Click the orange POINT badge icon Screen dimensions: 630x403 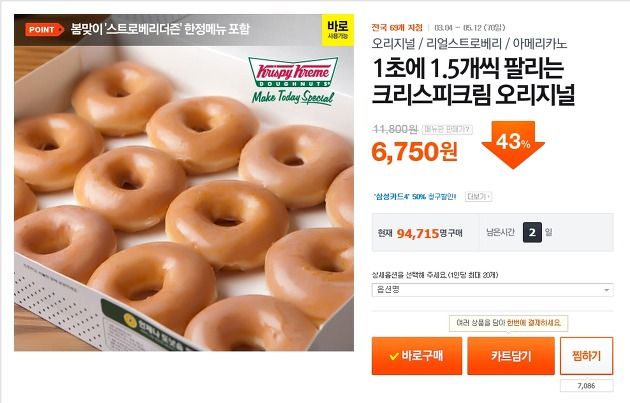(x=44, y=29)
